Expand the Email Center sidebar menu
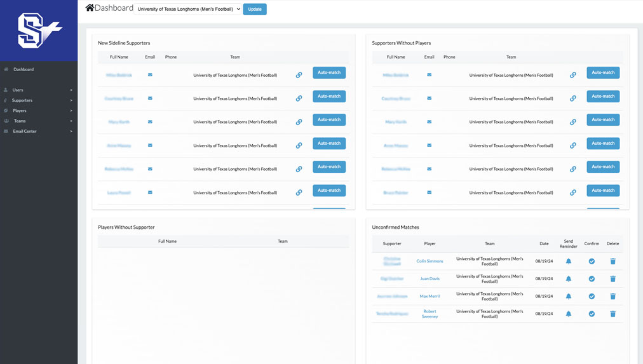The width and height of the screenshot is (643, 364). pos(38,131)
